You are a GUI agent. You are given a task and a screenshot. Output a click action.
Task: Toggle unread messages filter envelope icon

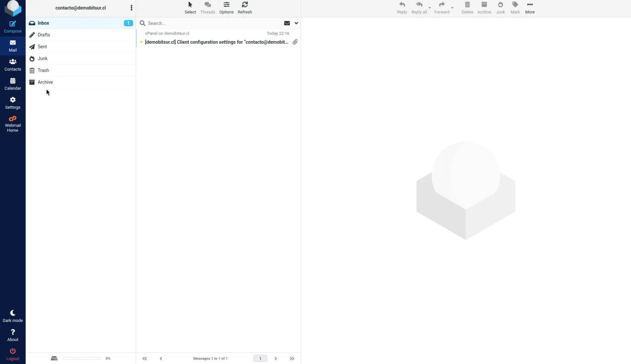[x=287, y=23]
